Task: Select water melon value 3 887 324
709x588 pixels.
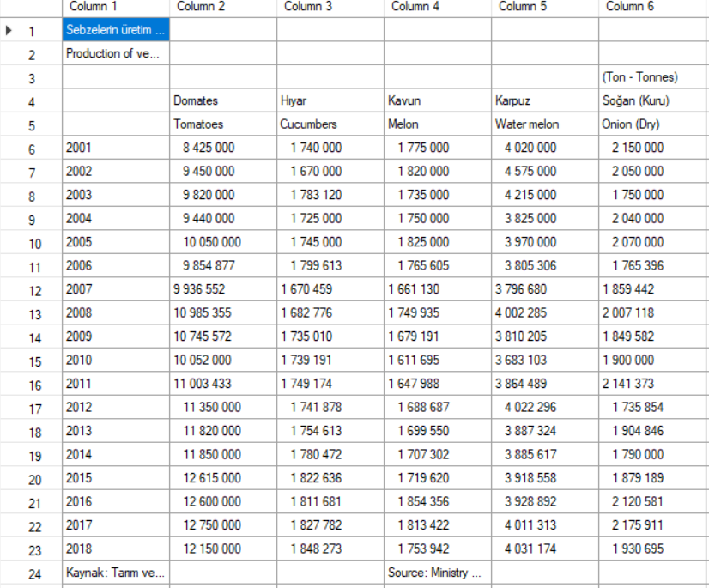Action: [x=544, y=430]
